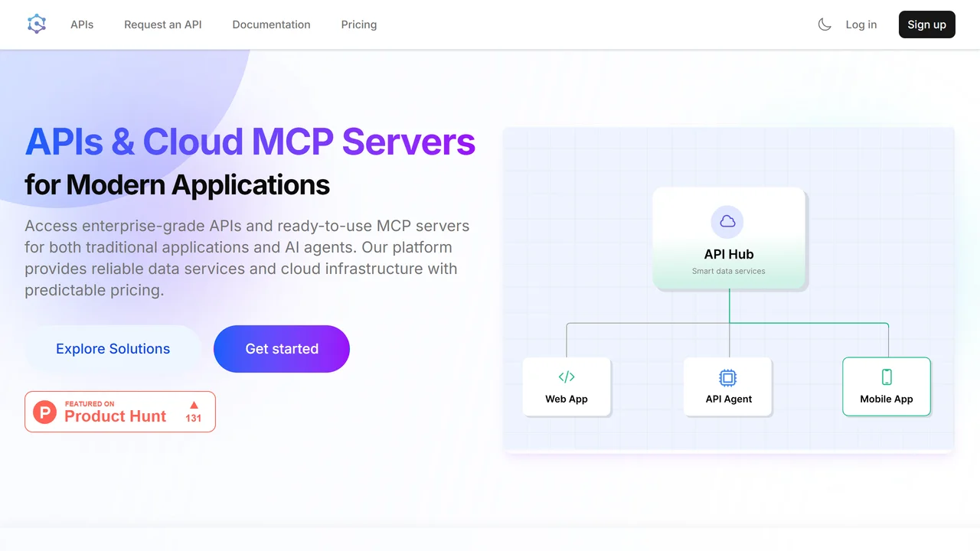Select the 'API Hub' title text

tap(729, 254)
